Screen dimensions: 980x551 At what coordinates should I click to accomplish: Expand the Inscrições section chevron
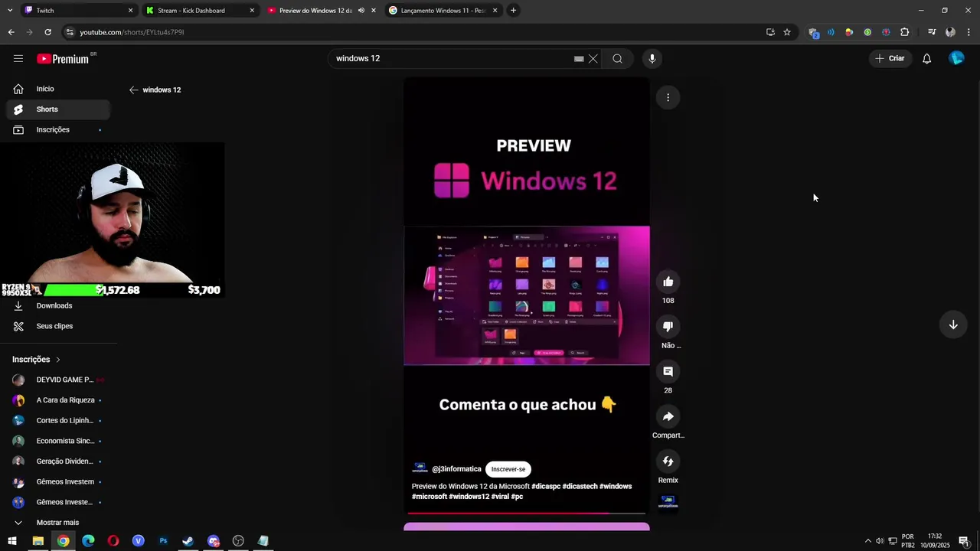click(x=58, y=360)
